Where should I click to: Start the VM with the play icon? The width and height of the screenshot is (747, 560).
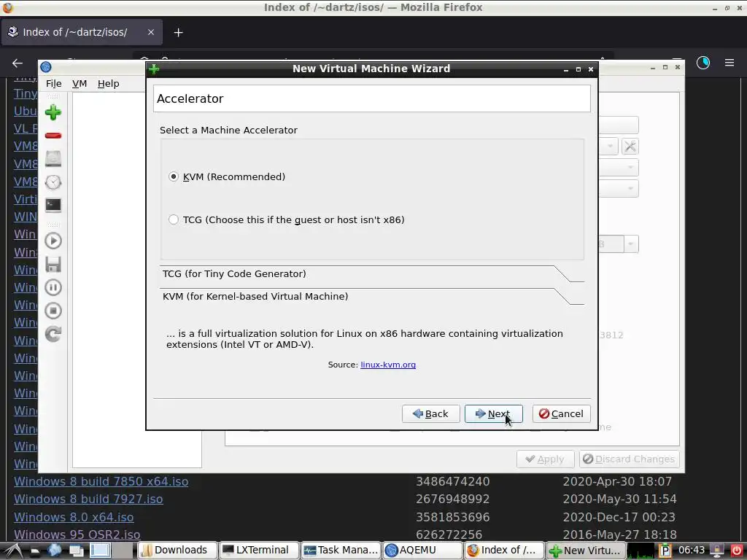pyautogui.click(x=53, y=241)
